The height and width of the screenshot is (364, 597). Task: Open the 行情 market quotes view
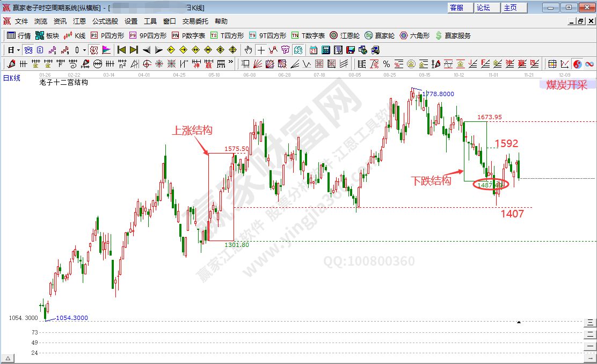(19, 35)
